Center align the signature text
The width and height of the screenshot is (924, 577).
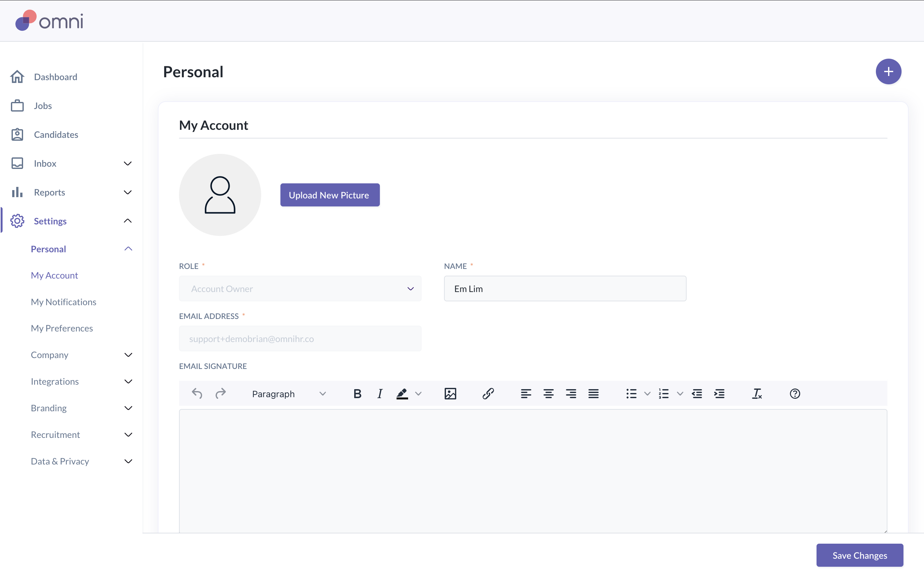point(548,393)
